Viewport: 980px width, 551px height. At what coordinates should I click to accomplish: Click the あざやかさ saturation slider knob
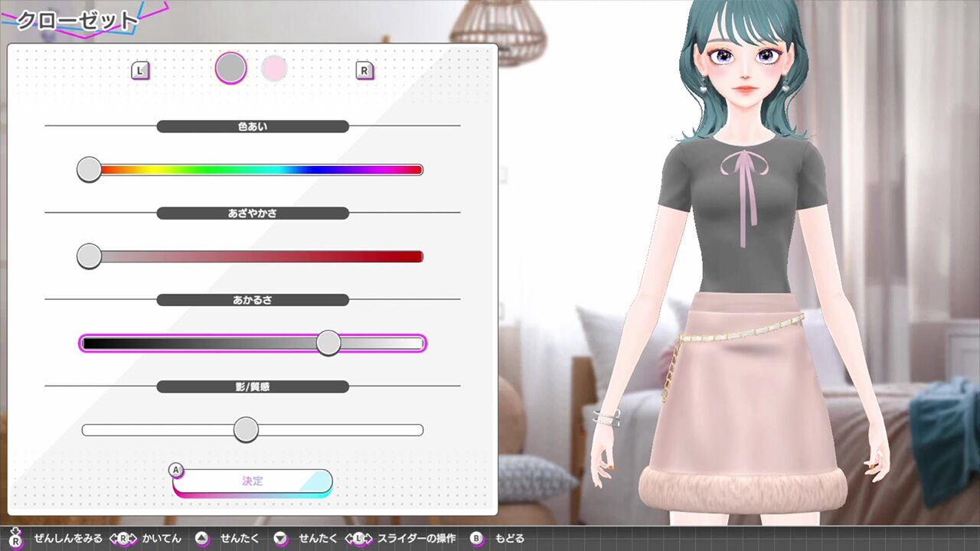(x=88, y=256)
